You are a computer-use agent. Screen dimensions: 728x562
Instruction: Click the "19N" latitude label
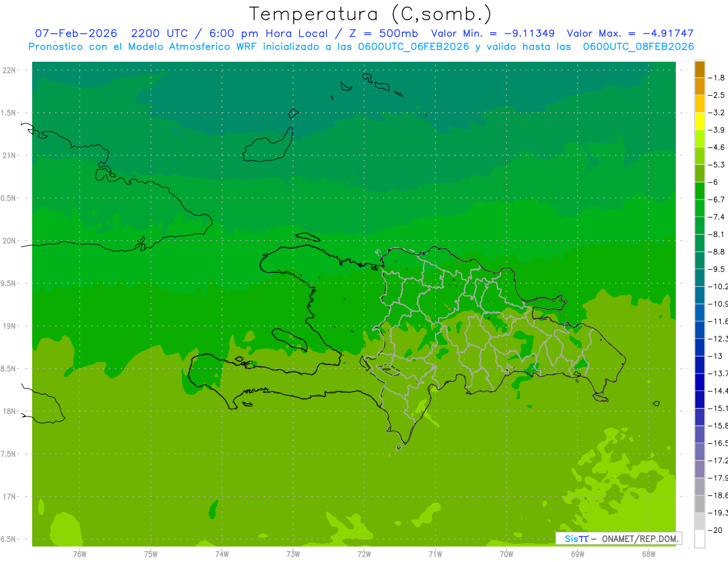pyautogui.click(x=10, y=327)
